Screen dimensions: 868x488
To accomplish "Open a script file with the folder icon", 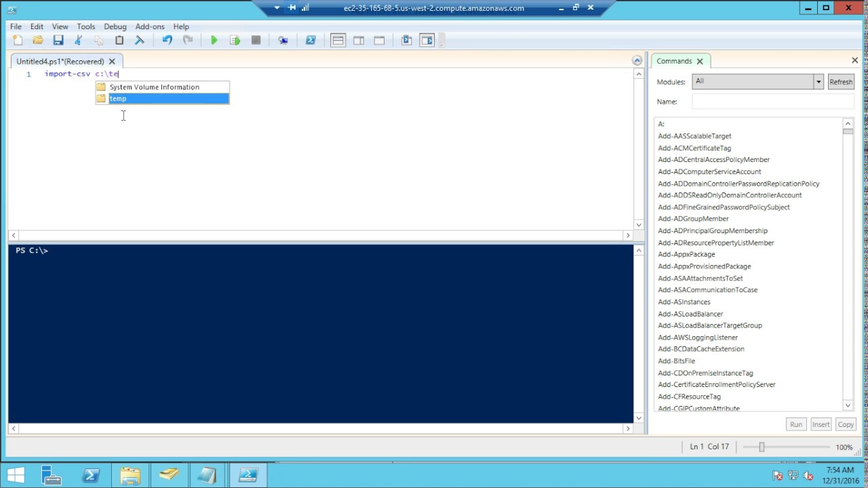I will coord(38,41).
